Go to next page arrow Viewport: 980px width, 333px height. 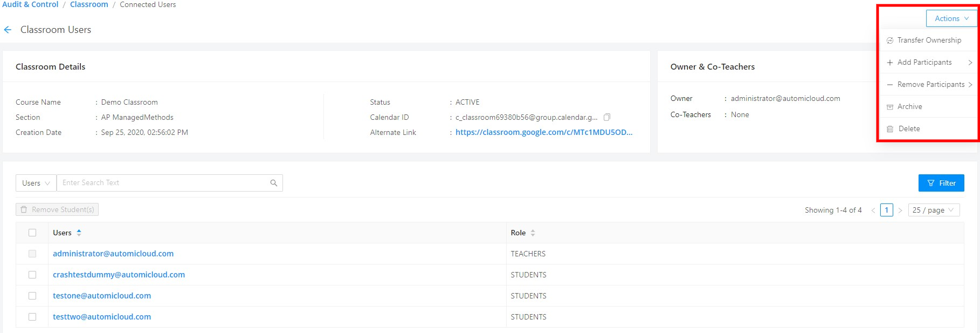(x=900, y=210)
